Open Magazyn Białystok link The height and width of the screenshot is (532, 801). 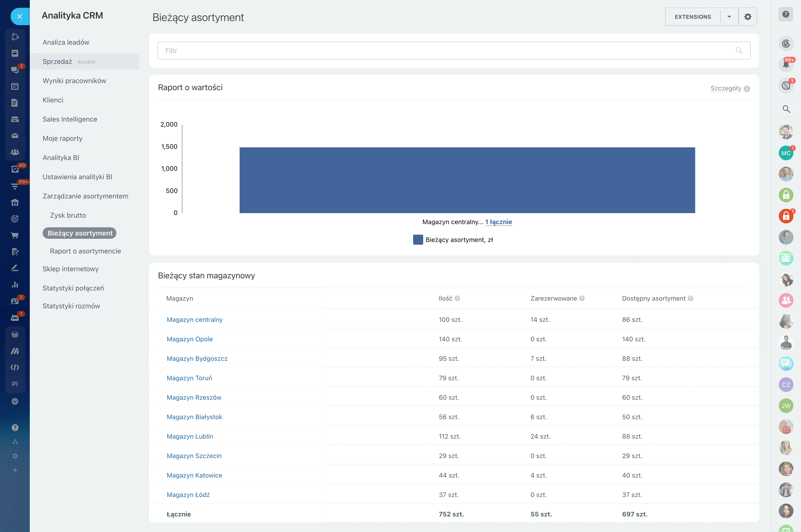(x=194, y=417)
